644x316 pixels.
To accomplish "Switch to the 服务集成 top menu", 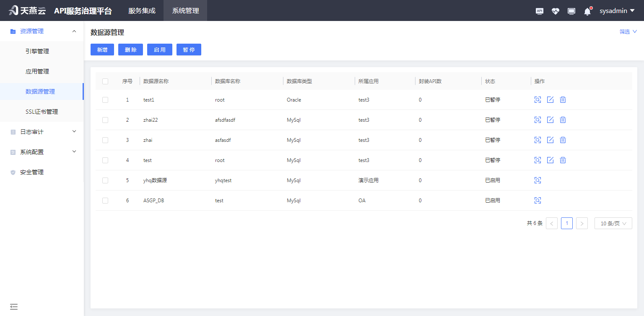I will [x=141, y=10].
